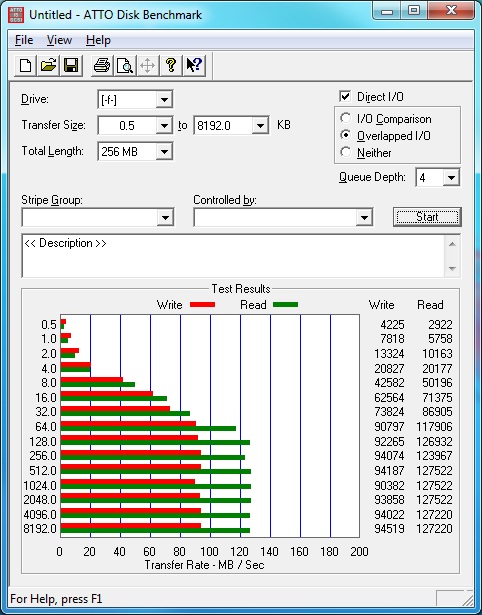The image size is (482, 615).
Task: Start the disk benchmark
Action: click(427, 217)
